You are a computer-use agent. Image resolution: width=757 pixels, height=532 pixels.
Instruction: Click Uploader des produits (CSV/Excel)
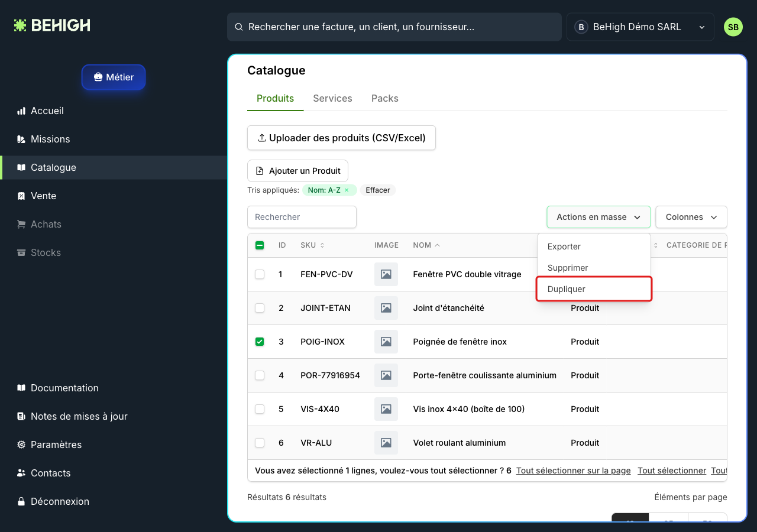click(x=341, y=138)
